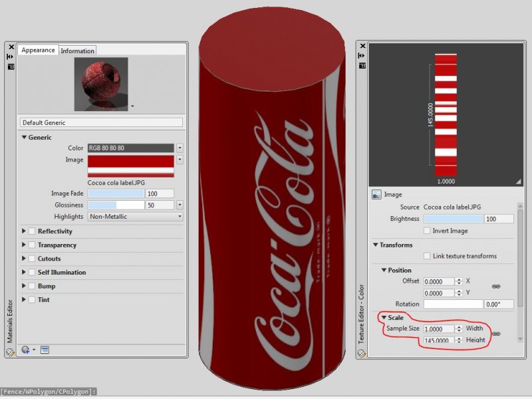
Task: Click the create material icon at panel bottom
Action: pos(27,349)
